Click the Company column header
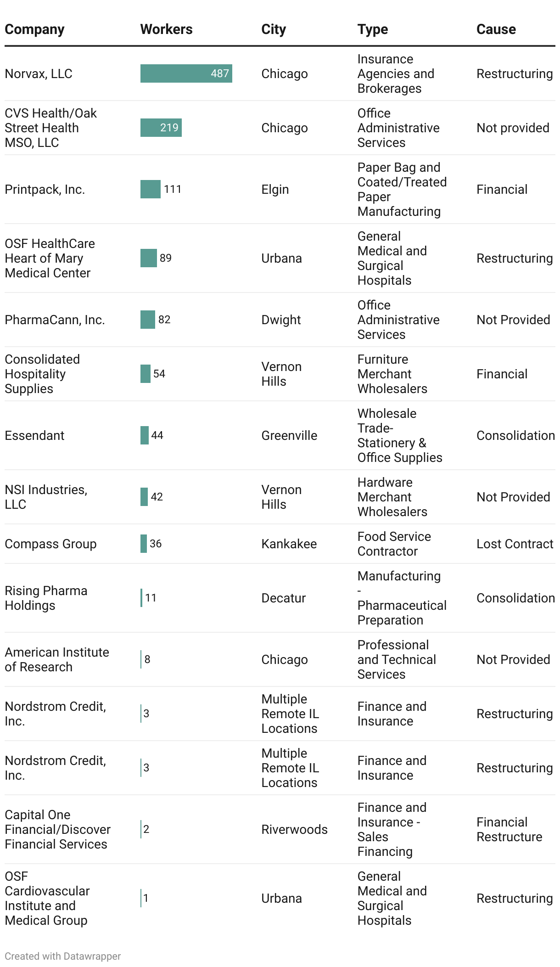Image resolution: width=560 pixels, height=967 pixels. (34, 29)
